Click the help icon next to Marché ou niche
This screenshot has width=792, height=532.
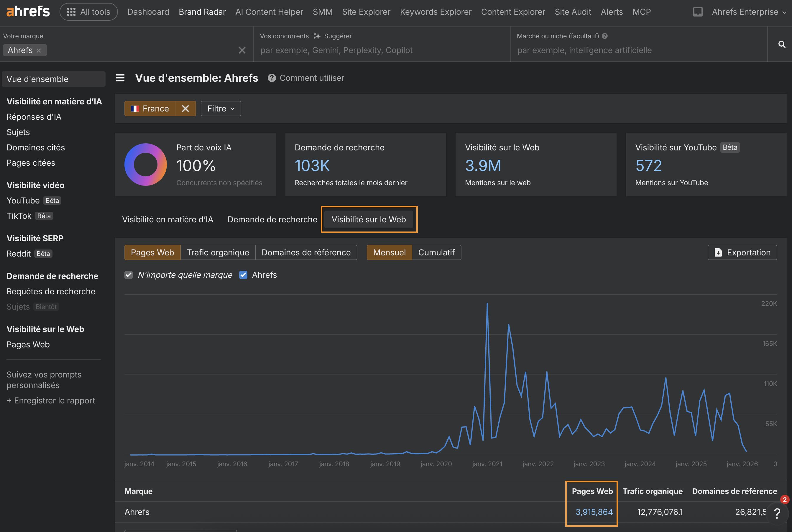pos(605,36)
